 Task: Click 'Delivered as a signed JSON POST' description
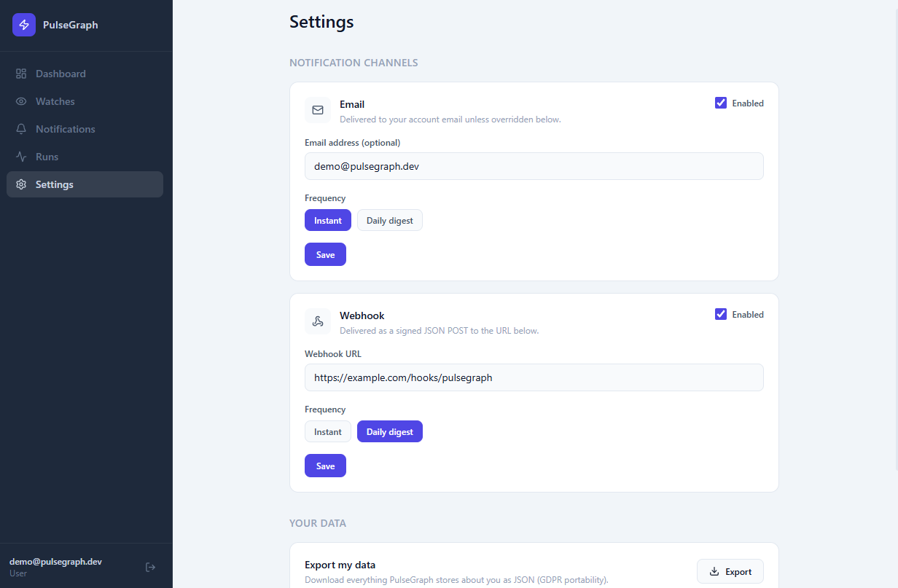[440, 331]
